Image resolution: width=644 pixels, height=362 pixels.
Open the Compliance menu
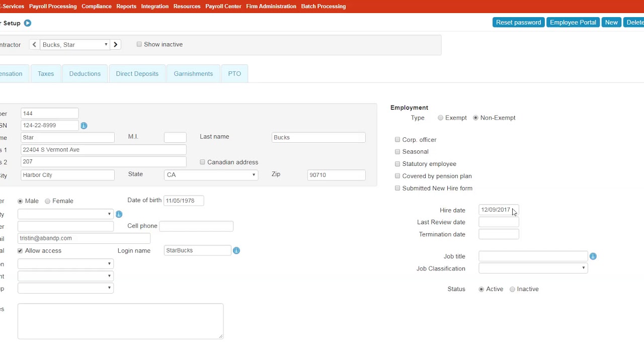coord(97,6)
